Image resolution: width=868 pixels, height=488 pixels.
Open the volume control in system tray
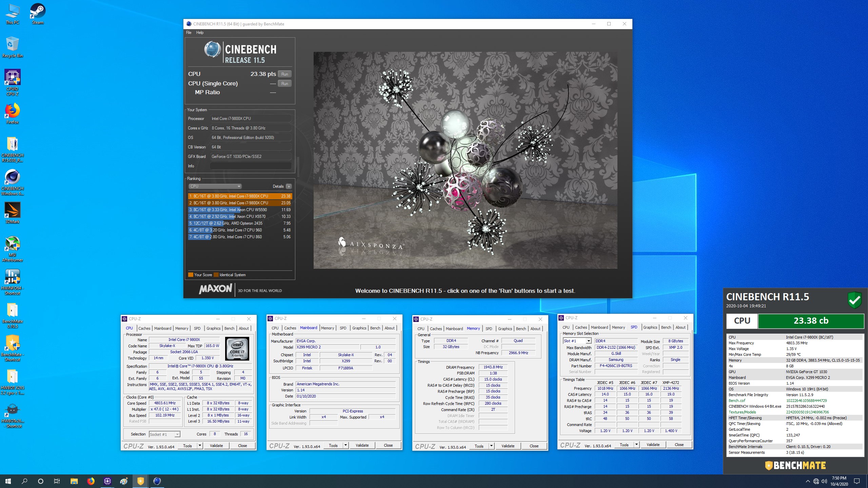point(824,481)
